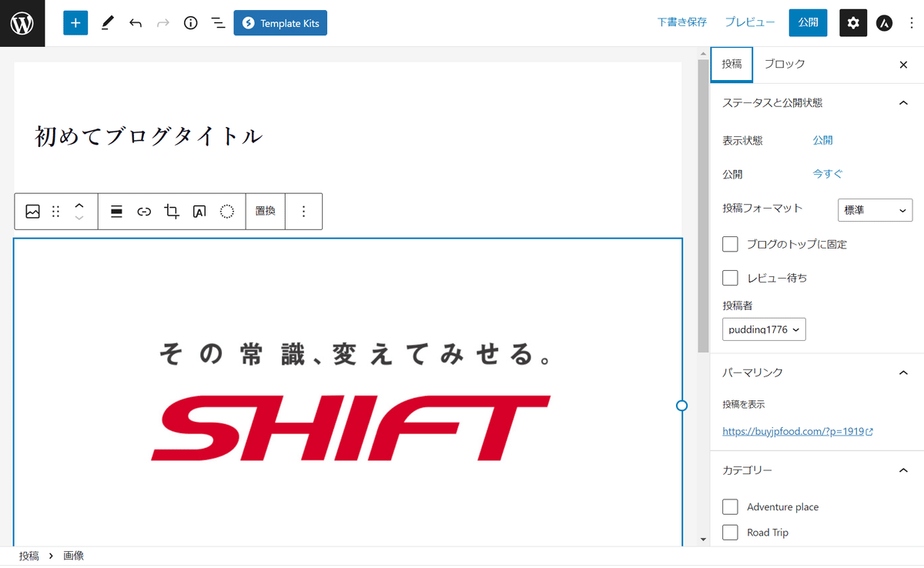Open the author pudding1776 dropdown
This screenshot has width=924, height=568.
point(764,329)
